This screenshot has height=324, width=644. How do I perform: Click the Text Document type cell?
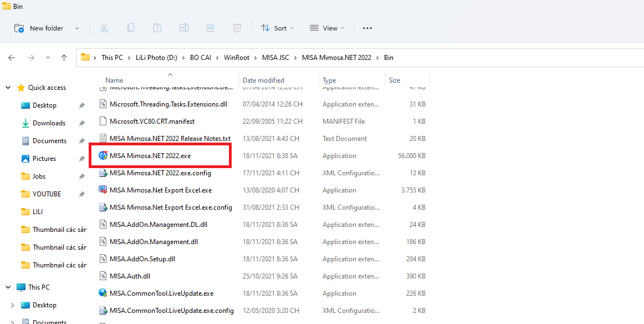pyautogui.click(x=345, y=139)
